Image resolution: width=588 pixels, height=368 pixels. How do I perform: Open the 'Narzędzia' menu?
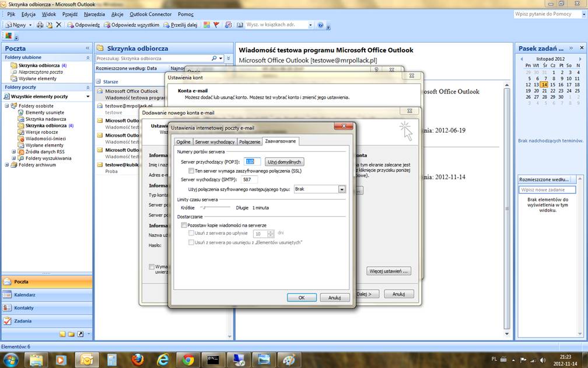[x=94, y=14]
